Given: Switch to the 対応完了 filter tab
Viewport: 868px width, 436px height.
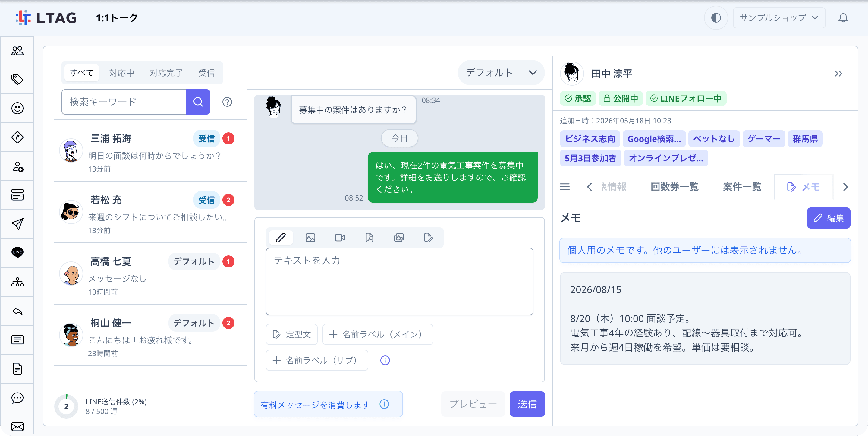Looking at the screenshot, I should [166, 72].
